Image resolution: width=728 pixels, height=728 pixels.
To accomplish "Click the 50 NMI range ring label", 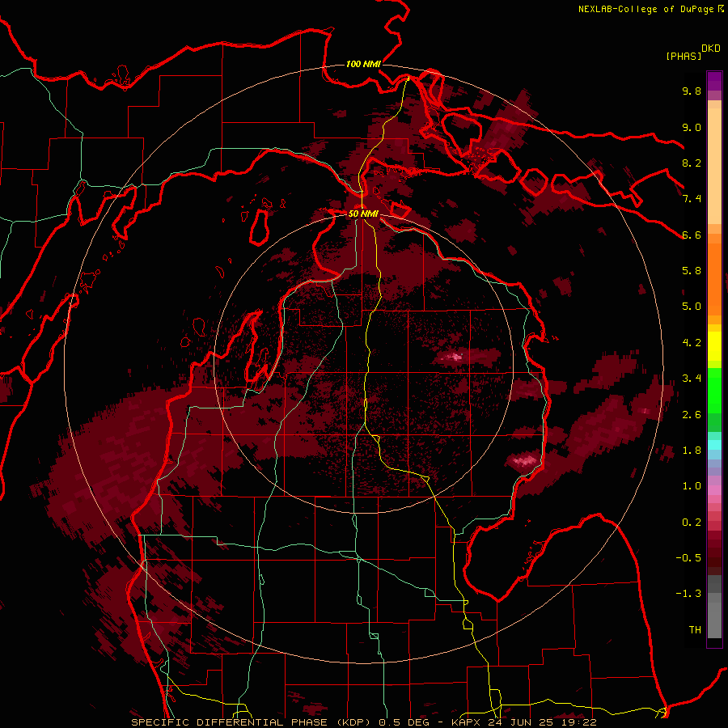I will 363,214.
